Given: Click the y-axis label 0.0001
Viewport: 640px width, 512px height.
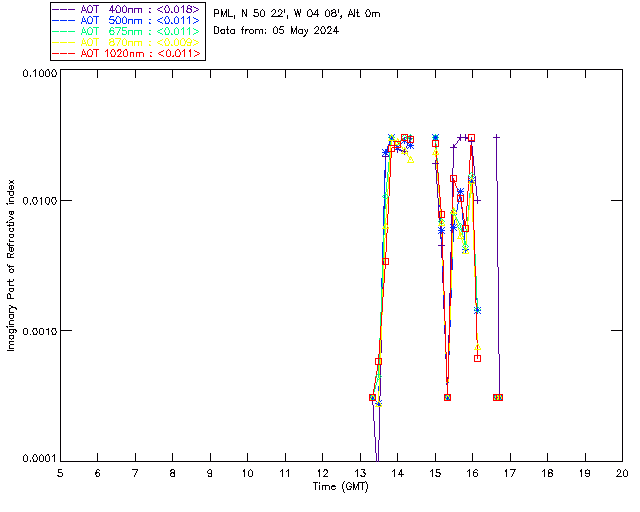Looking at the screenshot, I should pos(39,459).
